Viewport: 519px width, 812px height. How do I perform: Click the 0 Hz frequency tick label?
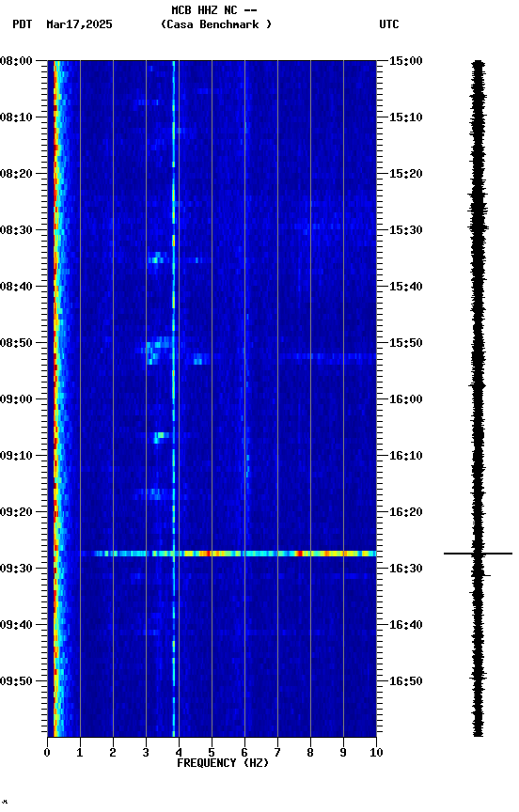point(47,753)
